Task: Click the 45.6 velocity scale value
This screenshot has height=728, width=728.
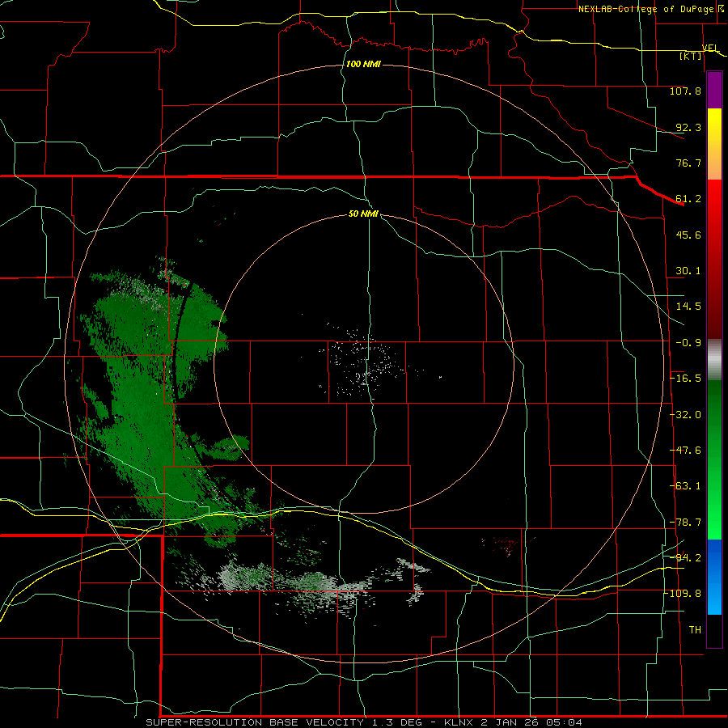Action: click(x=688, y=235)
